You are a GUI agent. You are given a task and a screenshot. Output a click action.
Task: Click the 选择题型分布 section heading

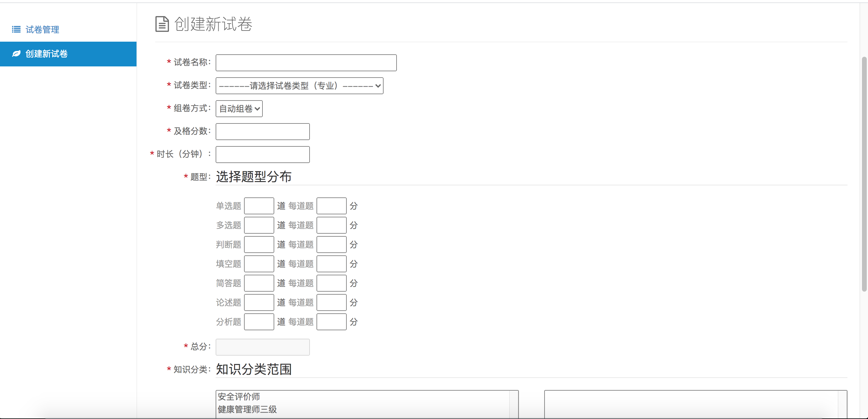tap(253, 177)
